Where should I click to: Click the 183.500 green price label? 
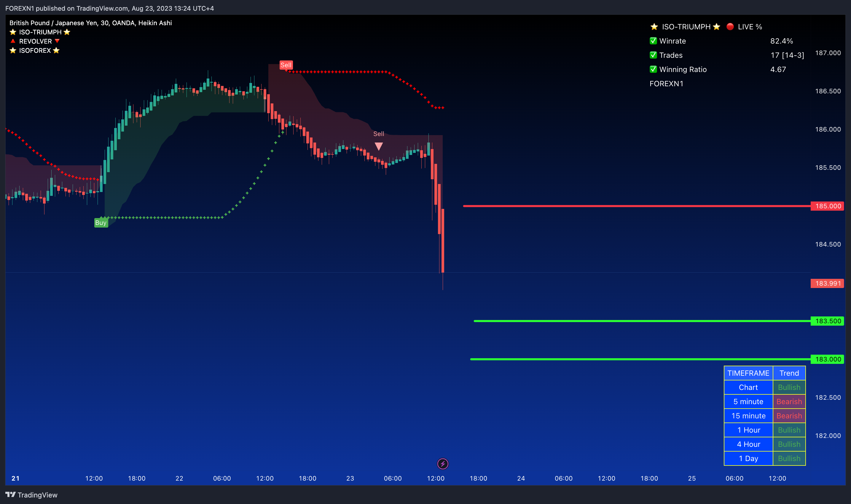coord(827,321)
